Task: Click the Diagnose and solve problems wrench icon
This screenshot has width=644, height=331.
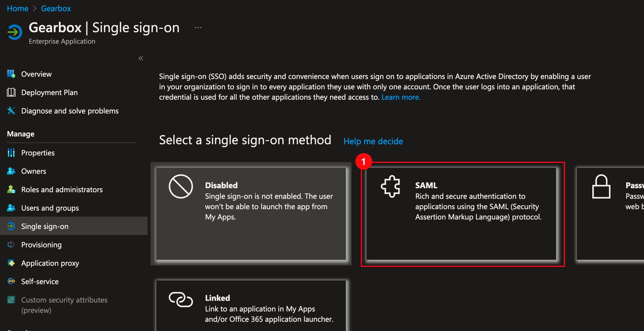Action: (x=11, y=111)
